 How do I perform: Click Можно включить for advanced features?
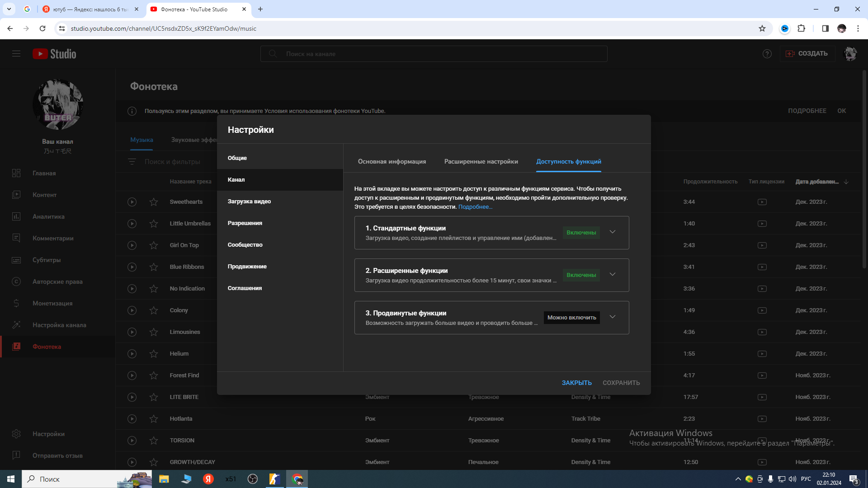click(571, 318)
